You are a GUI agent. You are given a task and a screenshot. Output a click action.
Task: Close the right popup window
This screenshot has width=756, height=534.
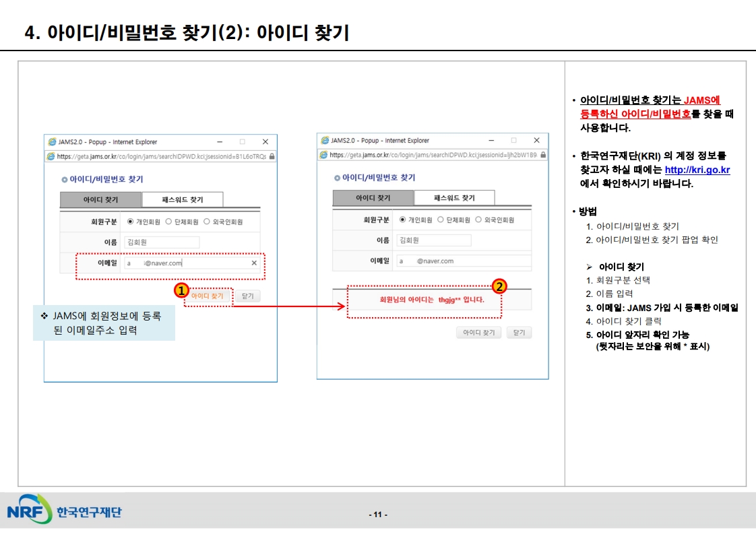[x=536, y=140]
